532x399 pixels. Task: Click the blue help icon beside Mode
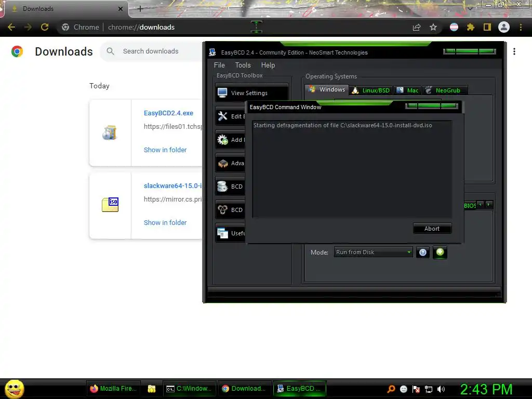coord(423,252)
